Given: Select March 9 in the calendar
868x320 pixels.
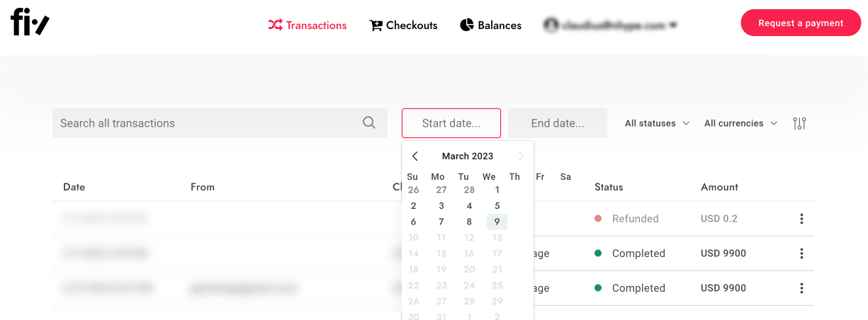Looking at the screenshot, I should pos(497,222).
